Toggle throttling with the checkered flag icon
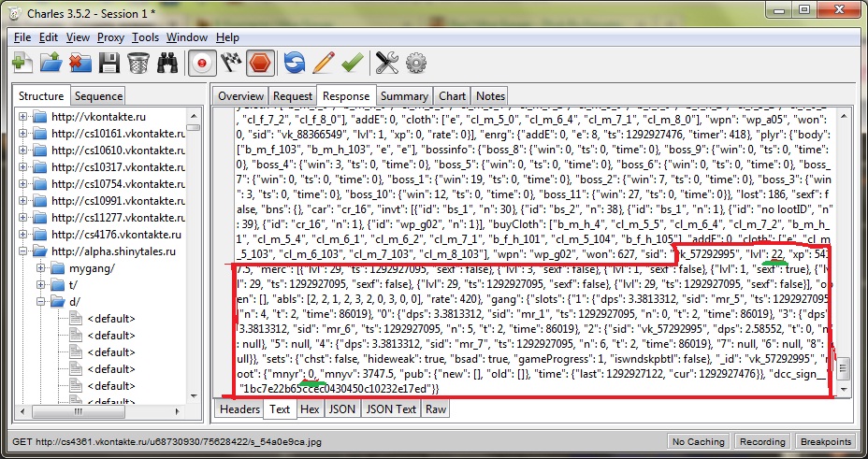The width and height of the screenshot is (868, 459). [x=231, y=63]
